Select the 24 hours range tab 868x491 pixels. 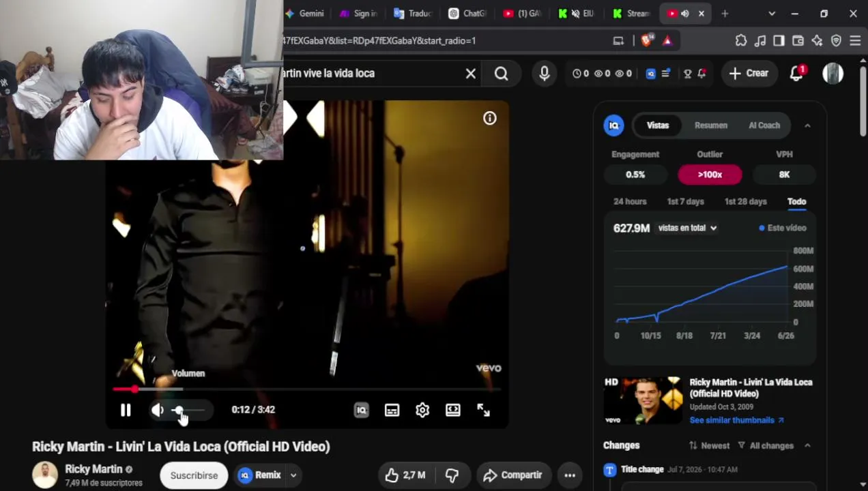tap(630, 202)
